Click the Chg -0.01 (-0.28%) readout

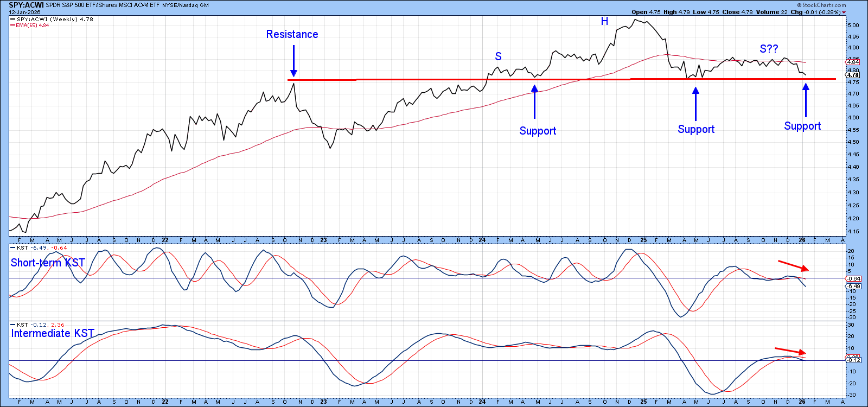click(x=818, y=12)
